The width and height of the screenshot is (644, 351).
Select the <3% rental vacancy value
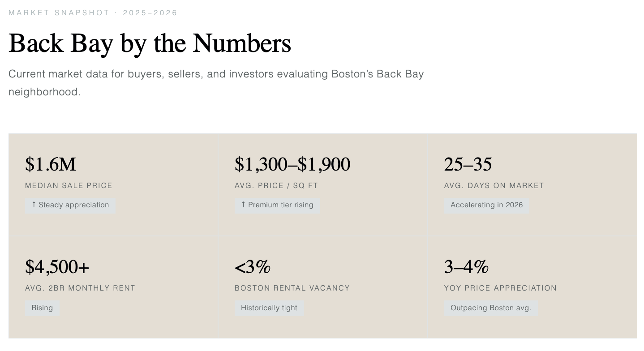[x=253, y=267]
